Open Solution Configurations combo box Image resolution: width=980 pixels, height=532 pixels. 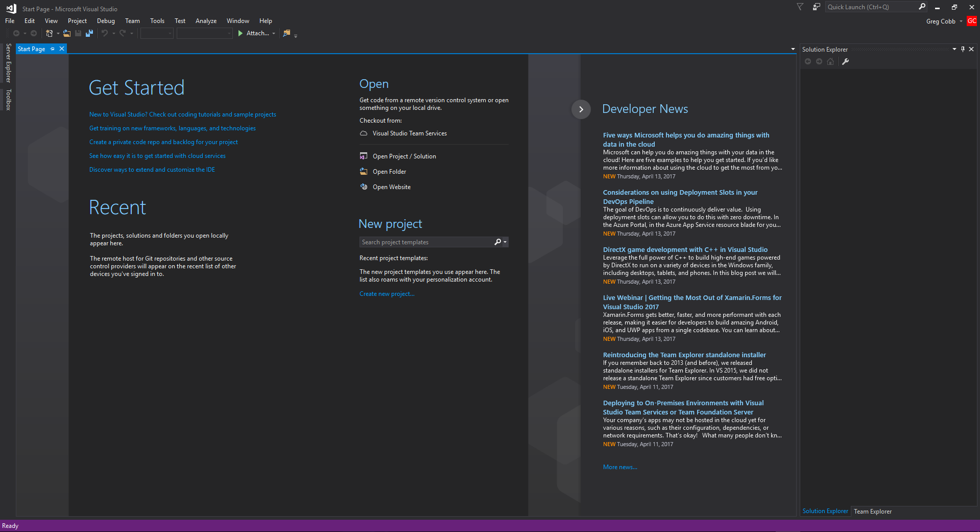[157, 33]
